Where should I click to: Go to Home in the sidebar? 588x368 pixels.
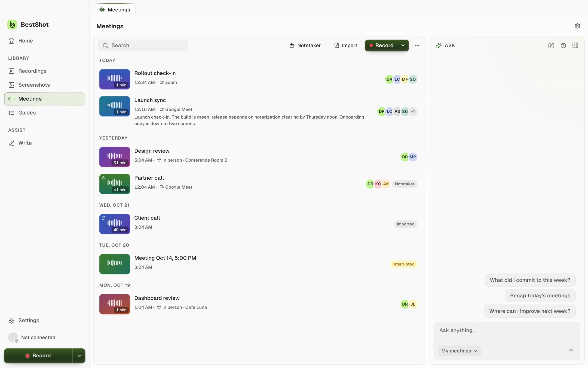click(45, 41)
